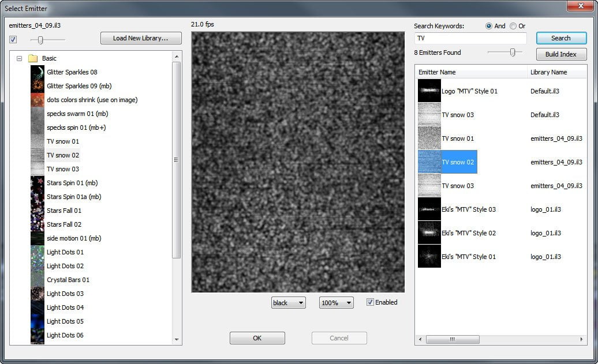598x364 pixels.
Task: Open the 100% zoom dropdown
Action: [336, 303]
